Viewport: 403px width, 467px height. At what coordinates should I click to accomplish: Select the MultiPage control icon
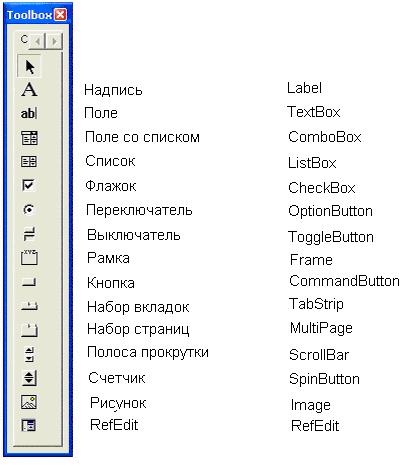(29, 330)
